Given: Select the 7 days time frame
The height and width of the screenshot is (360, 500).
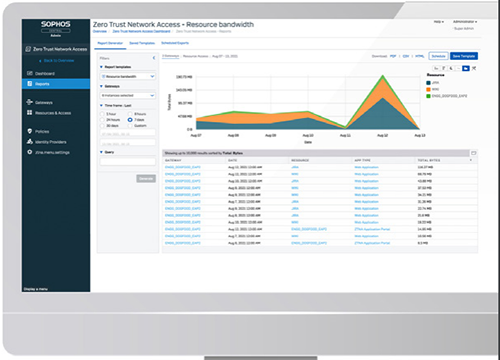Looking at the screenshot, I should (x=130, y=120).
